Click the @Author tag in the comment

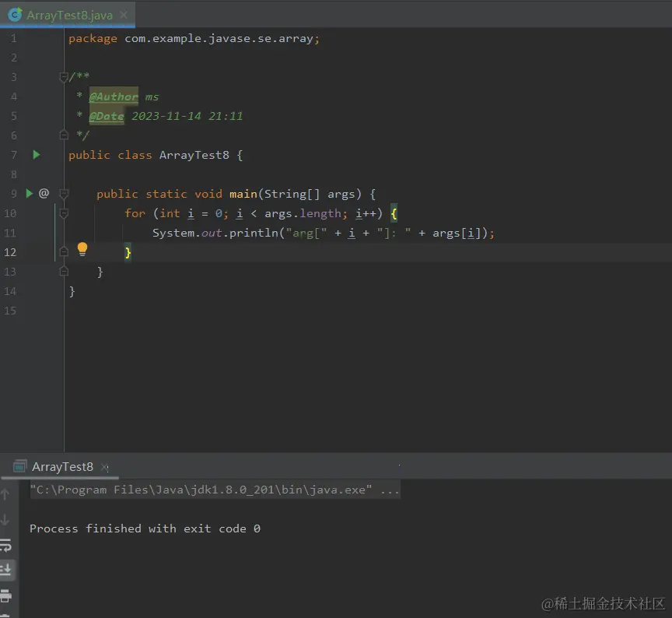pos(114,97)
